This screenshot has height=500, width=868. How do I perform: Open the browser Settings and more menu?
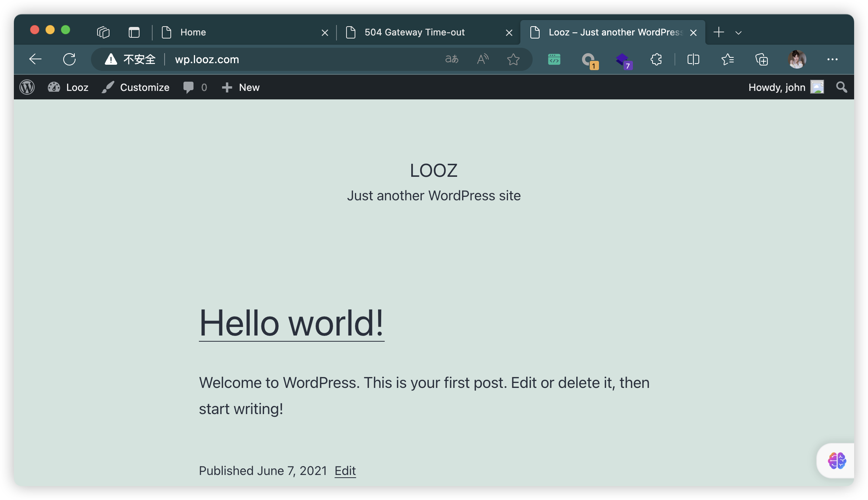[x=833, y=59]
